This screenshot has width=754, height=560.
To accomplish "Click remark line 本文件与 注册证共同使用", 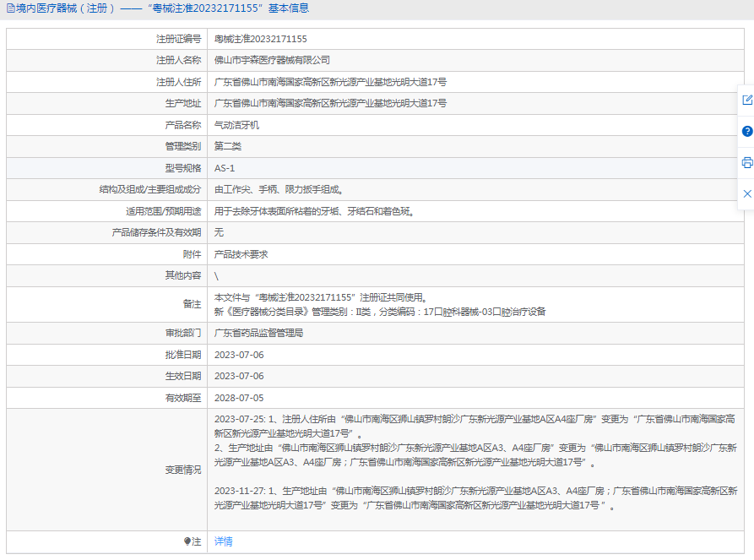I will tap(321, 297).
